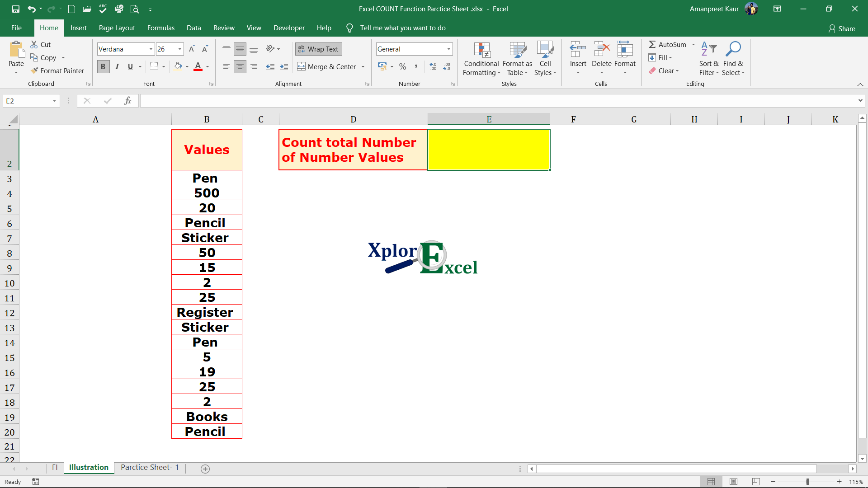Increase font size with the large A icon
This screenshot has width=868, height=488.
click(192, 49)
